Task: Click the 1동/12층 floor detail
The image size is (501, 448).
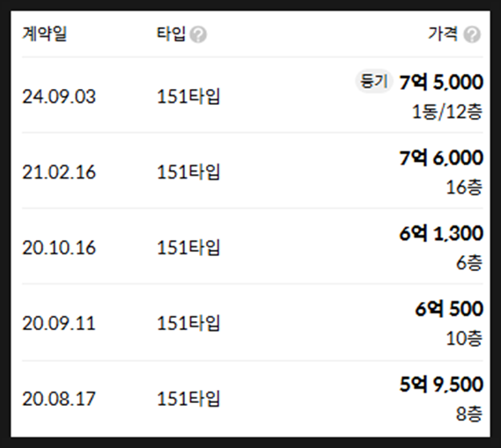Action: point(447,112)
